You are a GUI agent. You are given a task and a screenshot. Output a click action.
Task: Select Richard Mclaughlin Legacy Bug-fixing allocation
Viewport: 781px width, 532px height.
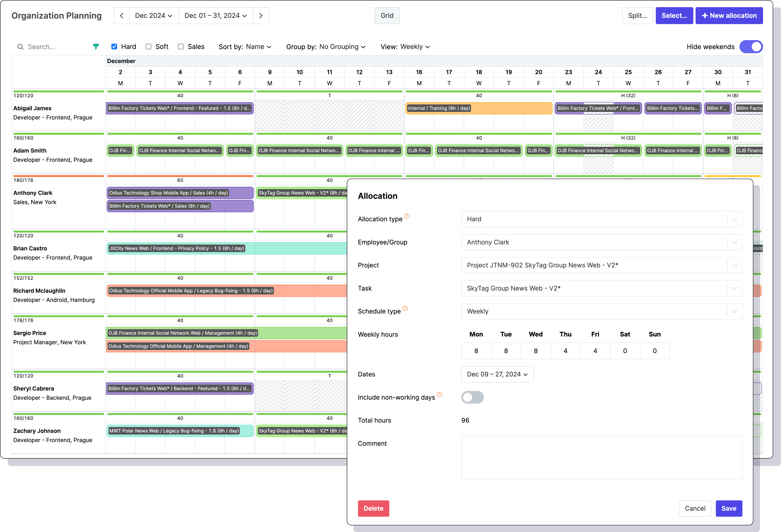click(227, 291)
